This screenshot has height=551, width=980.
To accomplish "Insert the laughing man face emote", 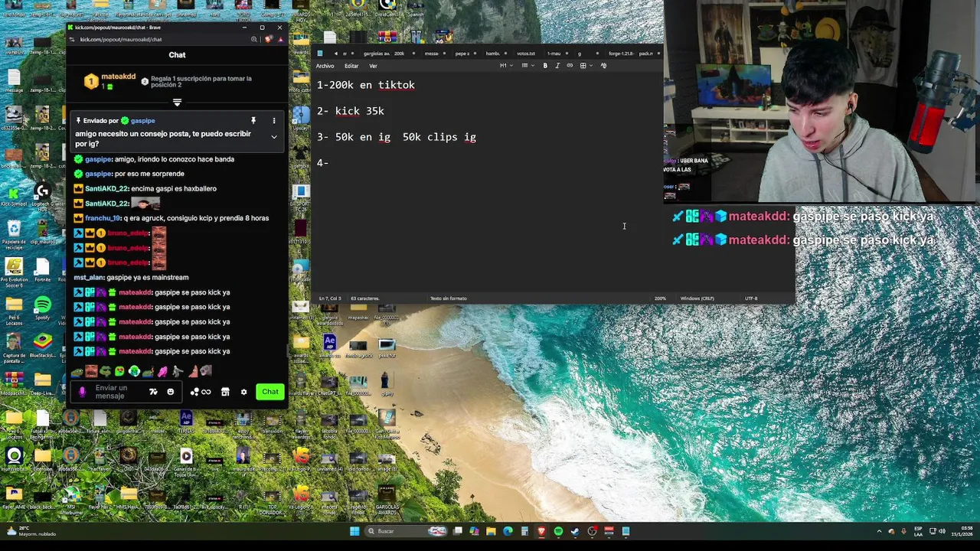I will 91,371.
